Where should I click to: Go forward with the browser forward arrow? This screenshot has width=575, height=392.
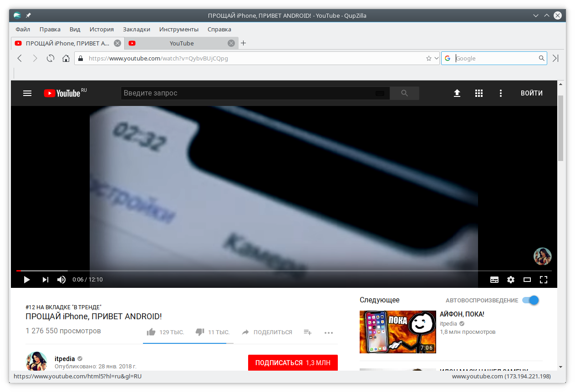pyautogui.click(x=35, y=58)
